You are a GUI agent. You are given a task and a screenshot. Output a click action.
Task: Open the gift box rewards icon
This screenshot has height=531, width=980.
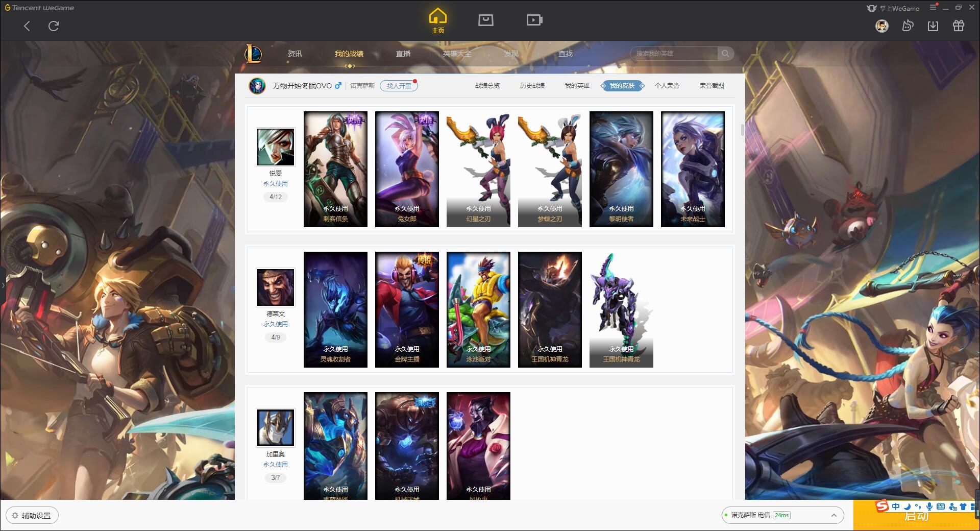tap(959, 26)
